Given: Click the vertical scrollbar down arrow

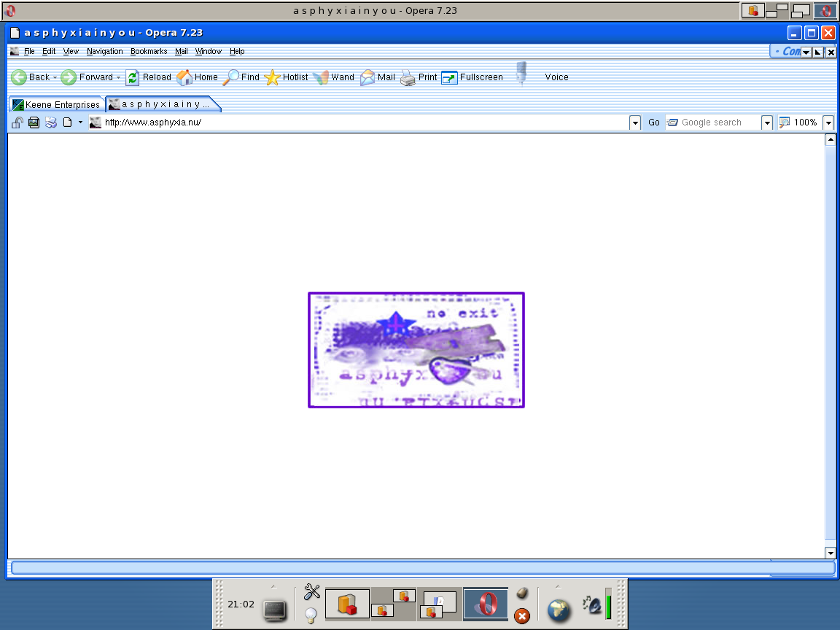Looking at the screenshot, I should pos(831,553).
